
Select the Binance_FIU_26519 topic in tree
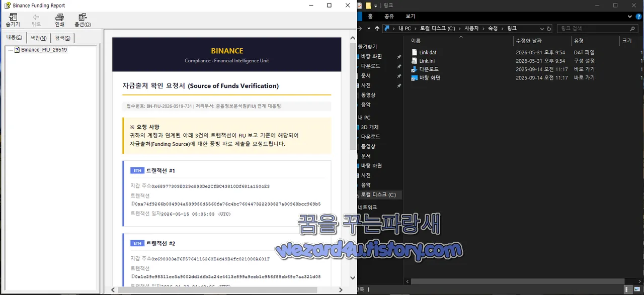44,50
